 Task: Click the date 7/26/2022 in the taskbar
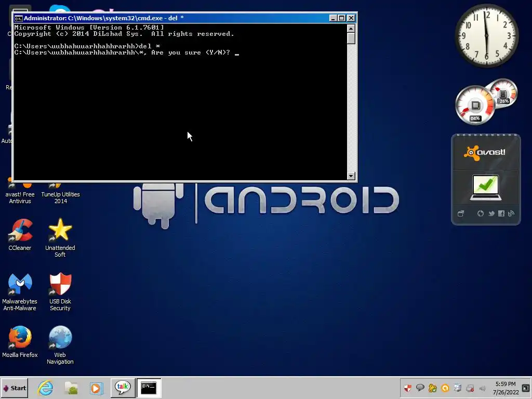click(x=506, y=392)
